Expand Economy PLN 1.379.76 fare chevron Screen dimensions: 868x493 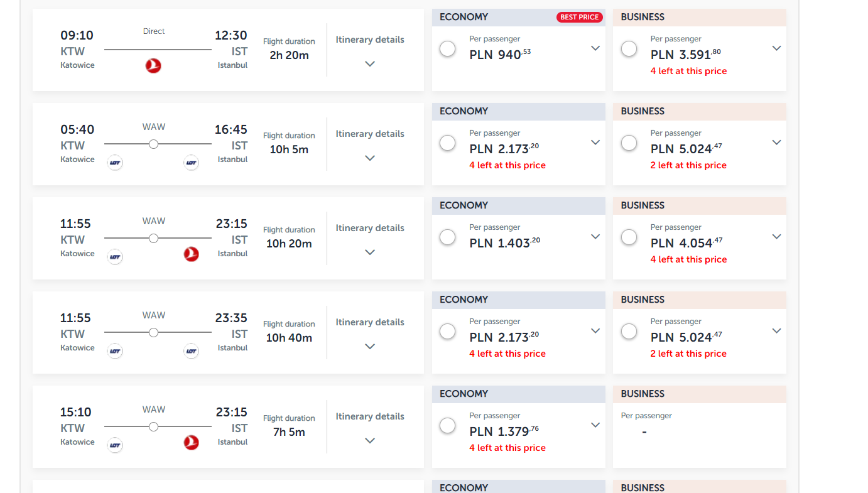pyautogui.click(x=595, y=425)
